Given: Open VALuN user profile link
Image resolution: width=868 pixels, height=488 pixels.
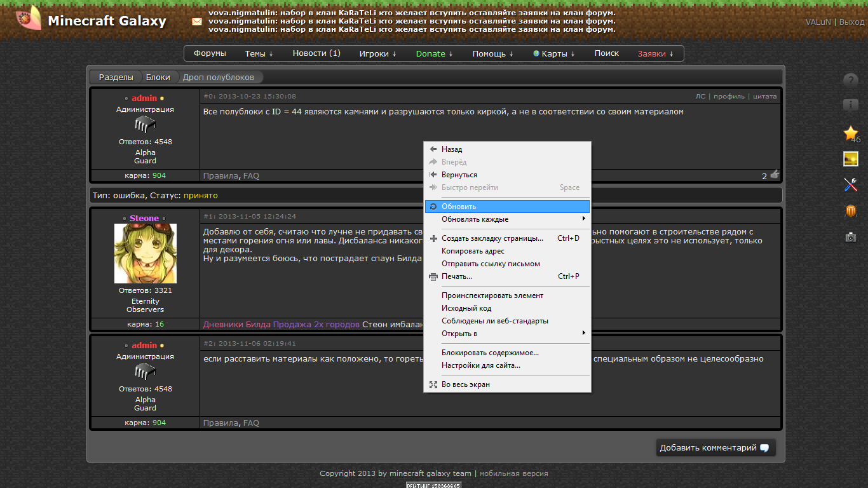Looking at the screenshot, I should 818,22.
